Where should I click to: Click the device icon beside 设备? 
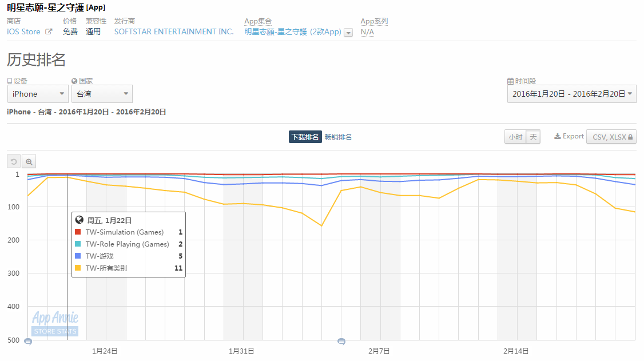click(x=10, y=81)
